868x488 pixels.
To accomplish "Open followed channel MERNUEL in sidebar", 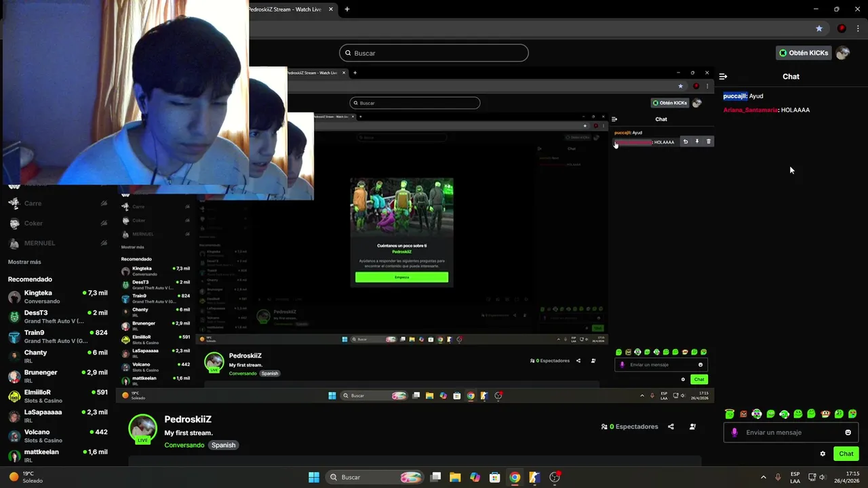I will pos(58,243).
